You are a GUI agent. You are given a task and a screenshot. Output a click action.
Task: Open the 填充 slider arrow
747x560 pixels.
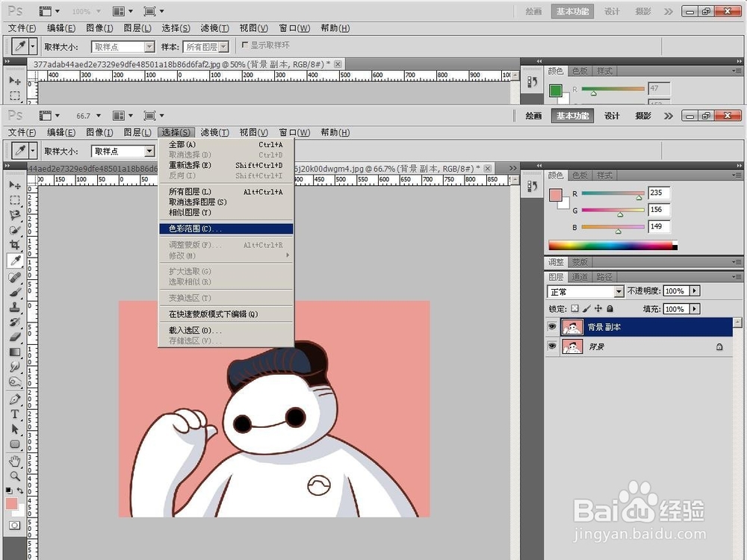coord(695,308)
